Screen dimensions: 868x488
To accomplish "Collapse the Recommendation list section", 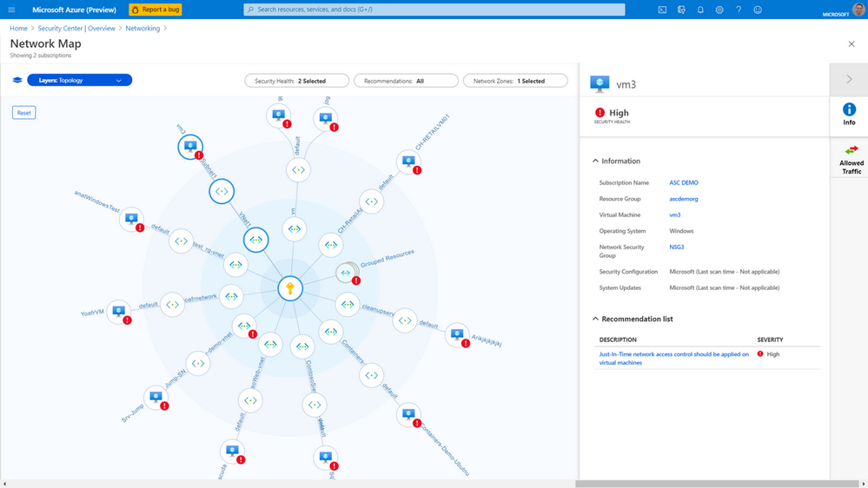I will pyautogui.click(x=596, y=319).
